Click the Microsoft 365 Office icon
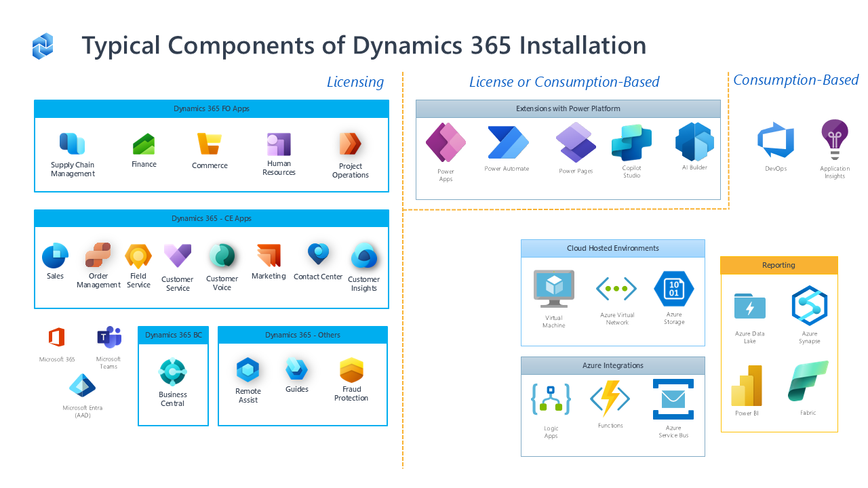868x488 pixels. [56, 338]
